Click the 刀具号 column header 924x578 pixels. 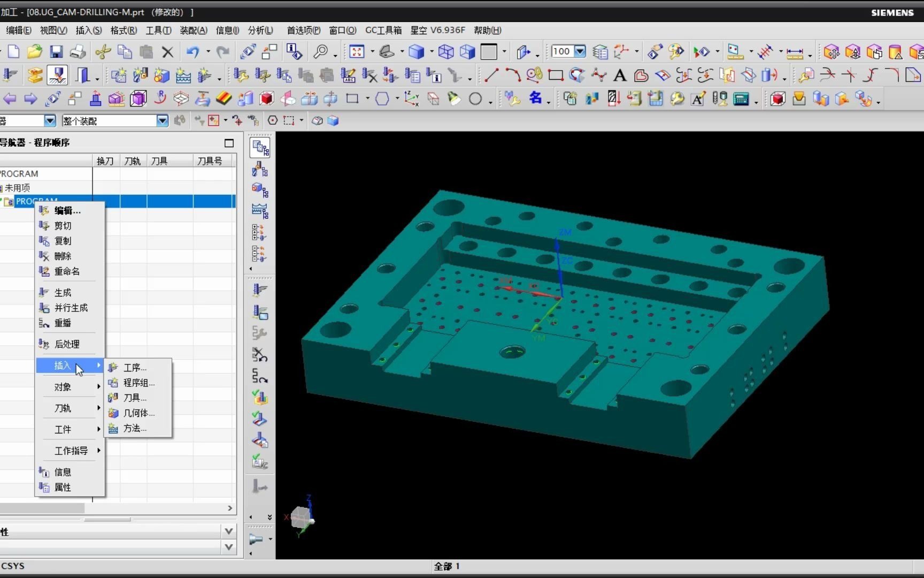click(210, 161)
